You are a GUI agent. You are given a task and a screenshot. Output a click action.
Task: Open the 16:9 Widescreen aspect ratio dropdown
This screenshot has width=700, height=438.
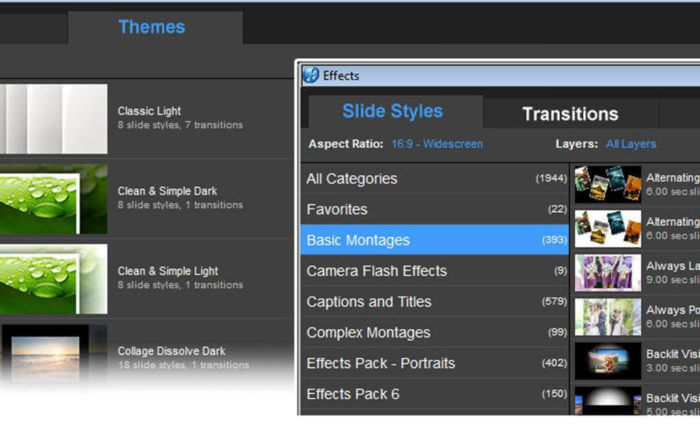437,144
